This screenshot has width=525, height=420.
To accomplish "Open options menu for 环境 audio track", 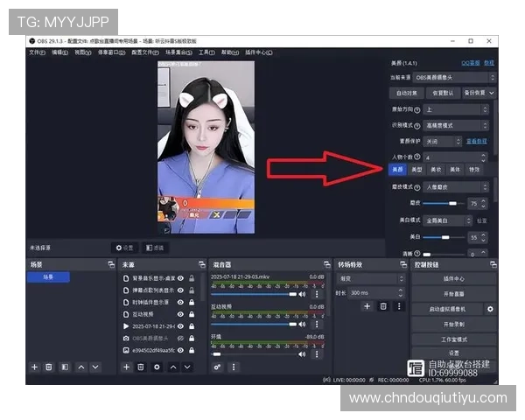I will [x=317, y=354].
